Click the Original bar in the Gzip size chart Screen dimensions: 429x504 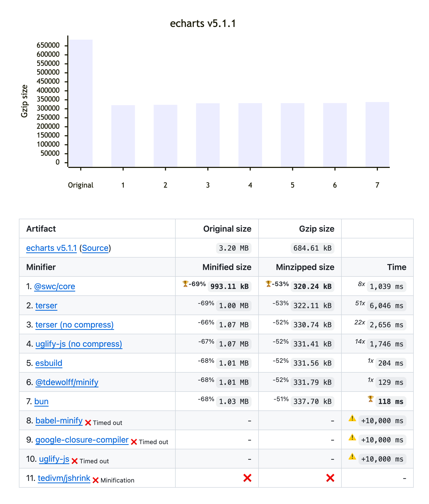click(81, 104)
